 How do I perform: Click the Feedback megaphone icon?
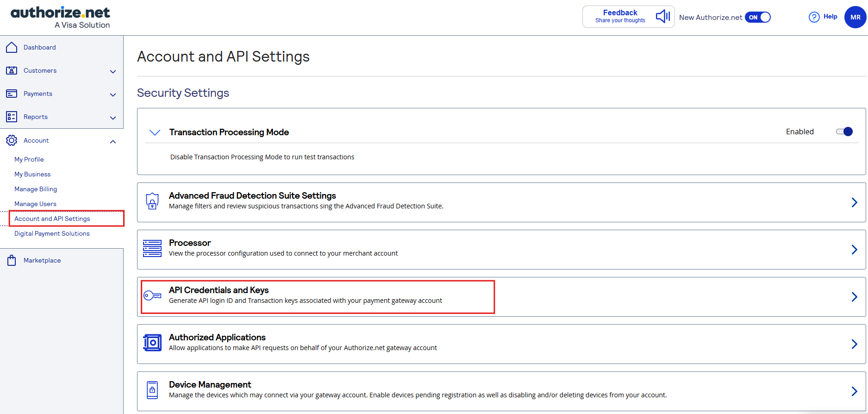point(662,17)
